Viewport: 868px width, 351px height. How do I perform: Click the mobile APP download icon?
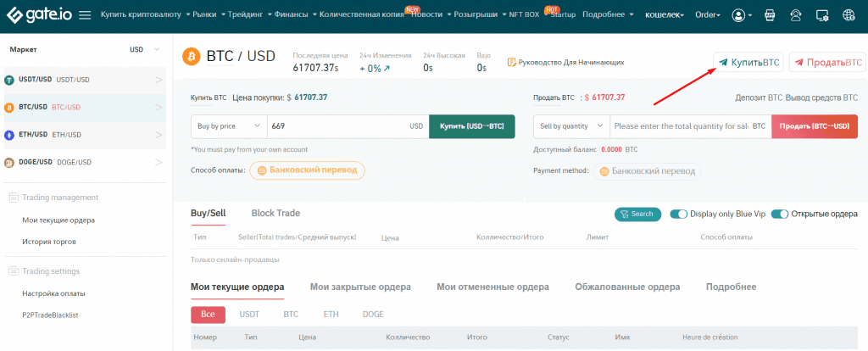click(x=770, y=15)
